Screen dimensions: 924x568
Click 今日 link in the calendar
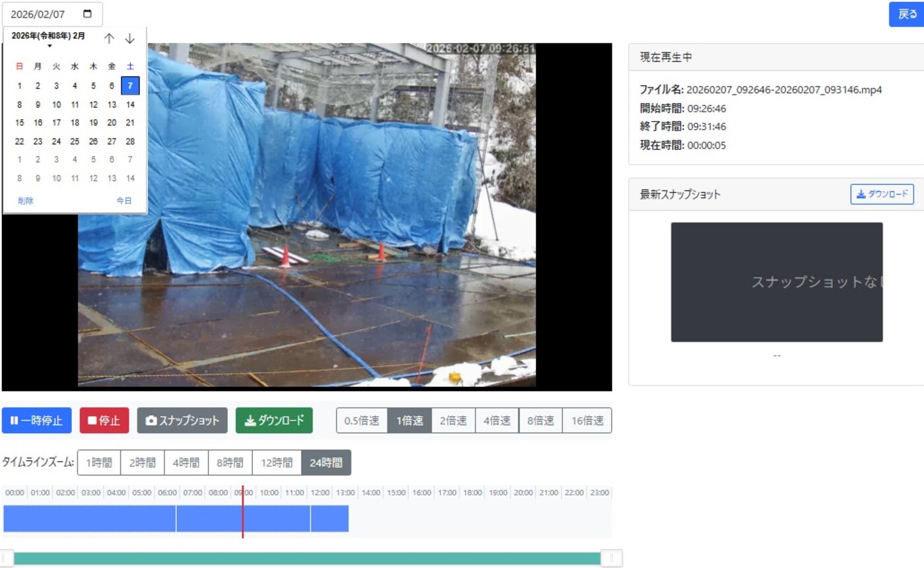[x=124, y=201]
